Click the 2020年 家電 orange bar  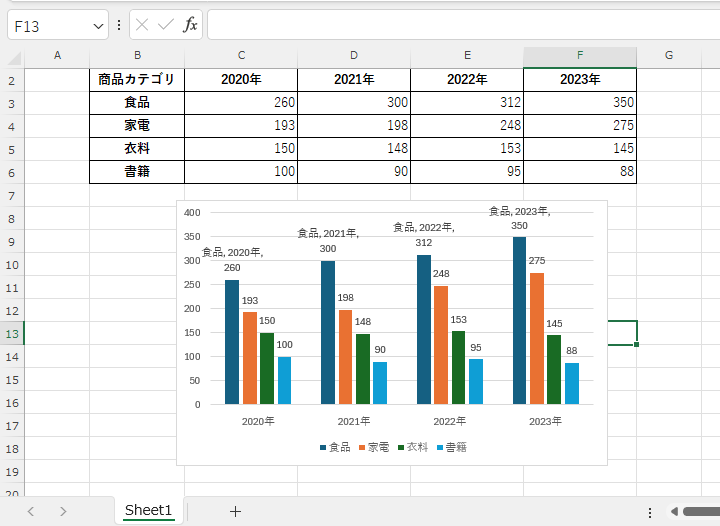click(x=250, y=358)
